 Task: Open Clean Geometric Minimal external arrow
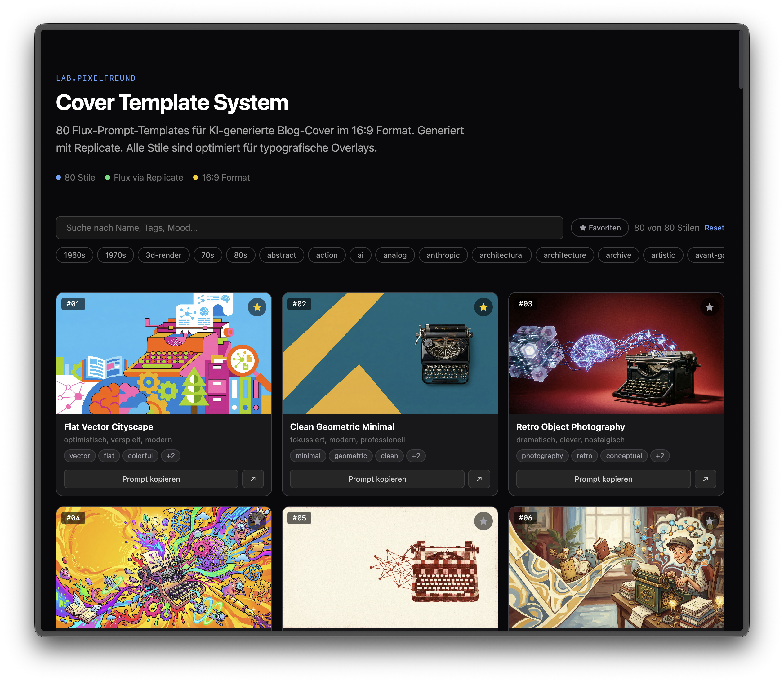[x=479, y=479]
